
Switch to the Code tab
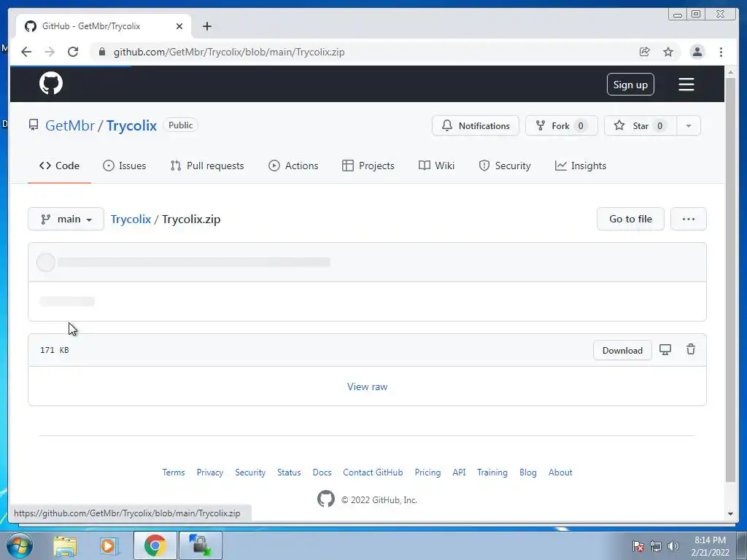coord(60,166)
